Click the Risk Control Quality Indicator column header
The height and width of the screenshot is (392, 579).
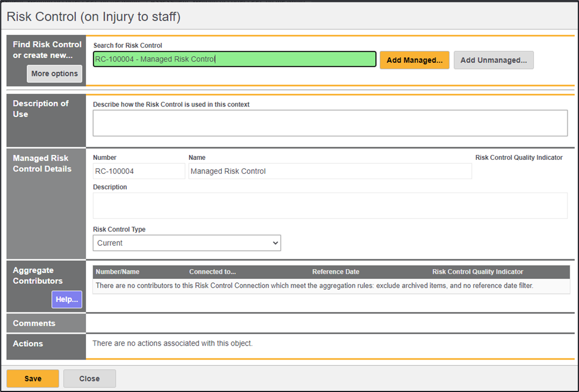tap(477, 272)
